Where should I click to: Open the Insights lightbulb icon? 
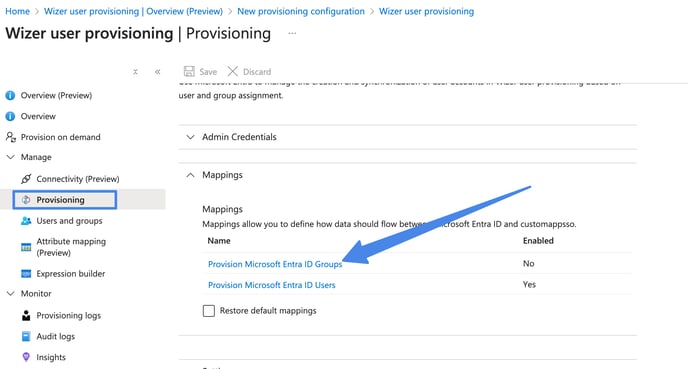(26, 357)
